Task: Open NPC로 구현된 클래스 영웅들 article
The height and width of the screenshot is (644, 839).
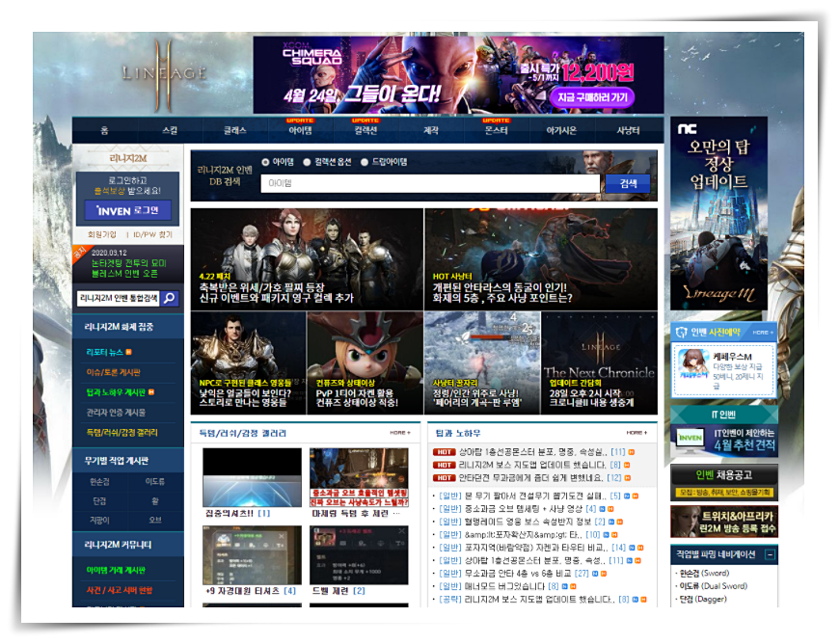Action: tap(248, 362)
